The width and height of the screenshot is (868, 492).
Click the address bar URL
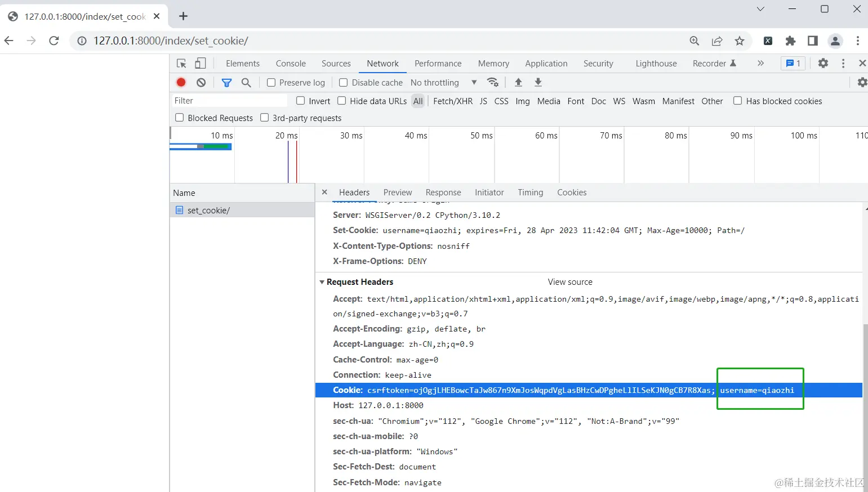click(x=171, y=41)
